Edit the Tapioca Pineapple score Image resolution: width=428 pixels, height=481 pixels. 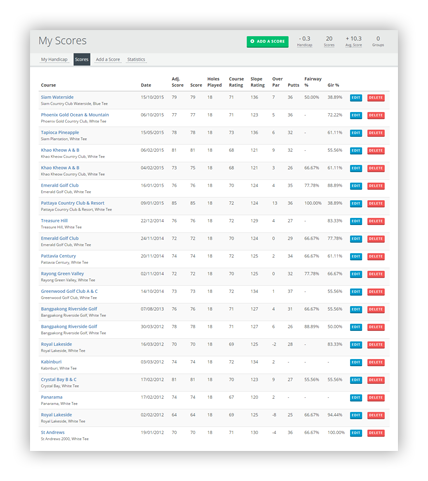click(356, 133)
